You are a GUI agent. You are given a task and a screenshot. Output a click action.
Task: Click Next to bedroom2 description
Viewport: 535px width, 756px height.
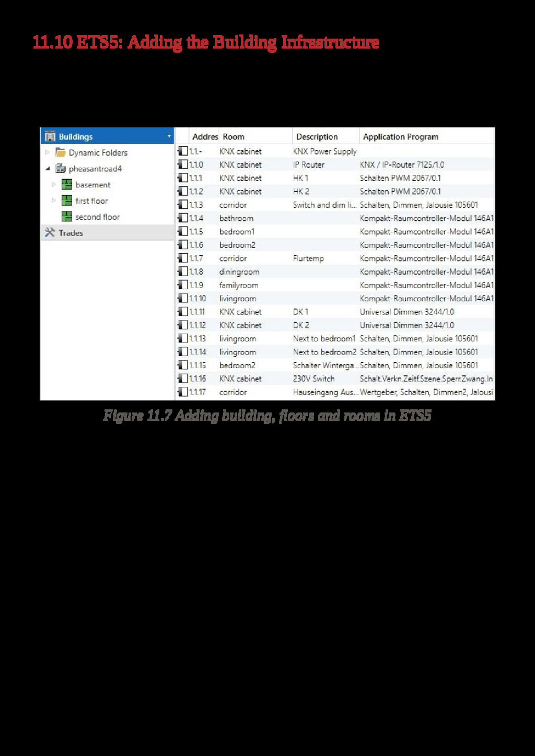(x=324, y=352)
